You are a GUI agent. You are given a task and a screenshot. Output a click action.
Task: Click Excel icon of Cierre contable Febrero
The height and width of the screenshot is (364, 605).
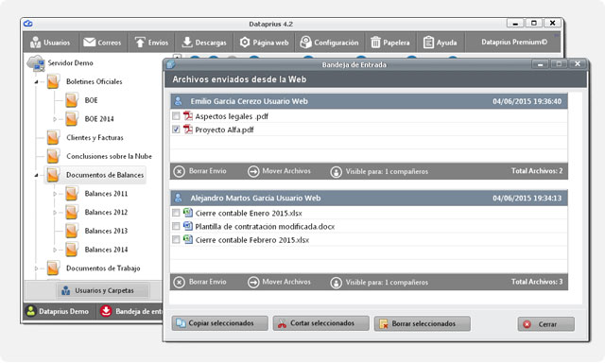click(x=188, y=239)
